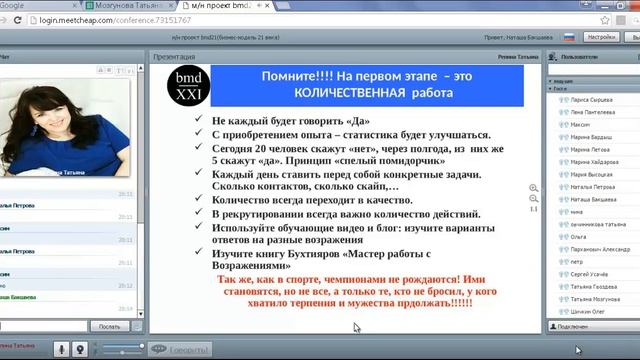
Task: Click the first chat toolbar icon above video
Action: 100,70
